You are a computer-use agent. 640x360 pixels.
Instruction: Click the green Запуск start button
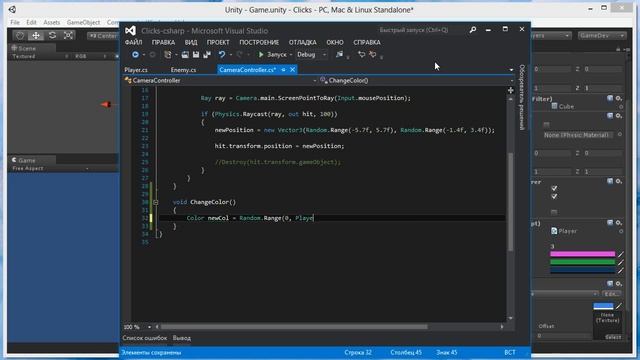(272, 54)
